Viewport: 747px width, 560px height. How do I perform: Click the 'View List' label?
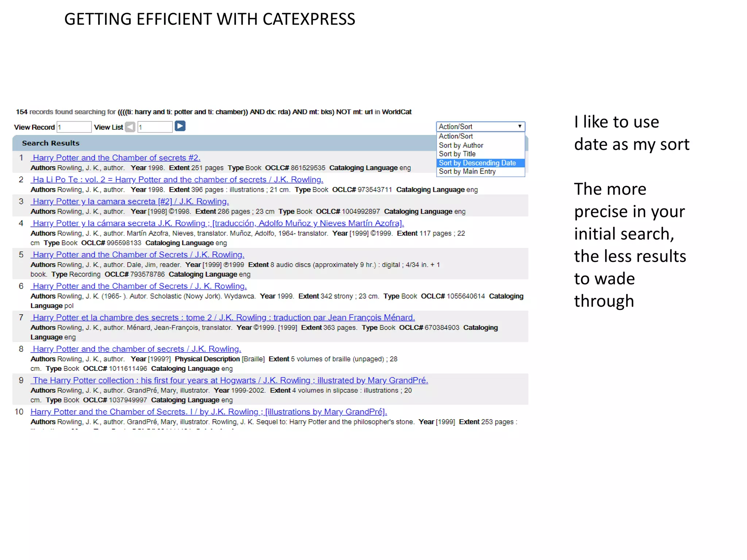[x=108, y=127]
